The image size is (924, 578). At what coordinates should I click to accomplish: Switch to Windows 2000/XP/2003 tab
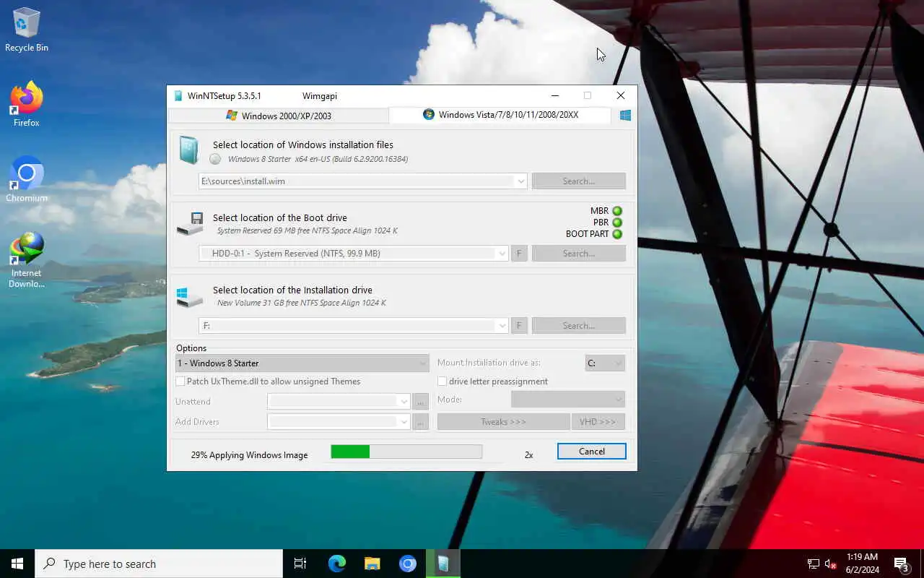coord(279,116)
